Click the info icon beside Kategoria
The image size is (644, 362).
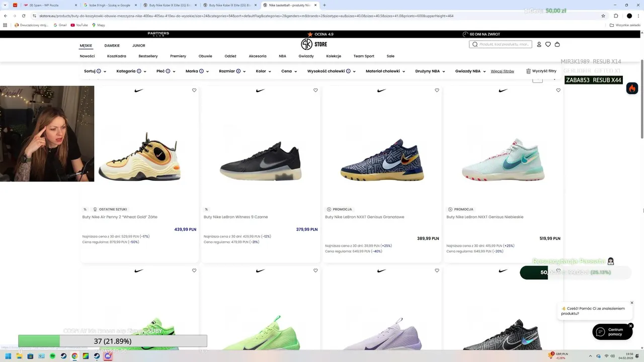point(139,71)
